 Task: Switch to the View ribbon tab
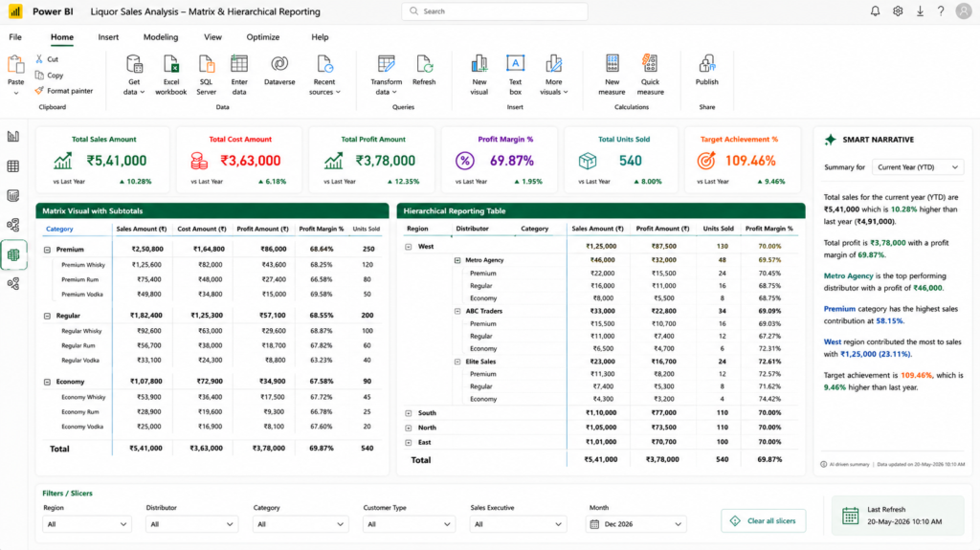coord(212,37)
